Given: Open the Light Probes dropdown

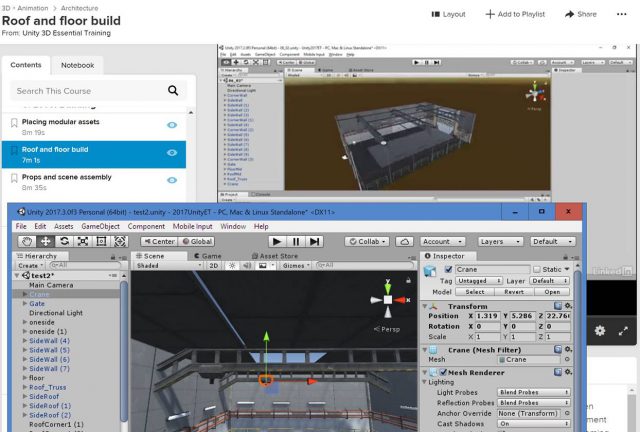Looking at the screenshot, I should pos(533,392).
